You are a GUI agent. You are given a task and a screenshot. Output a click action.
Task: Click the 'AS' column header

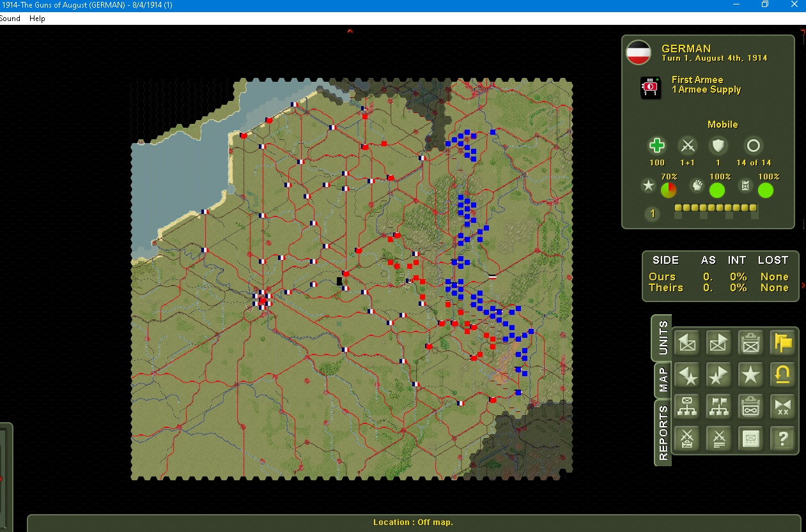[x=708, y=260]
